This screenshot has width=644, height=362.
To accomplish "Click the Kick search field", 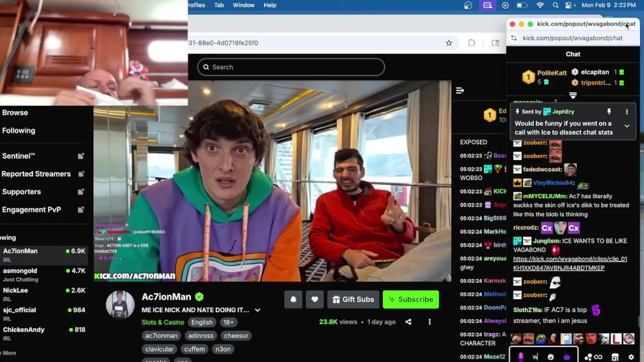I will point(291,67).
